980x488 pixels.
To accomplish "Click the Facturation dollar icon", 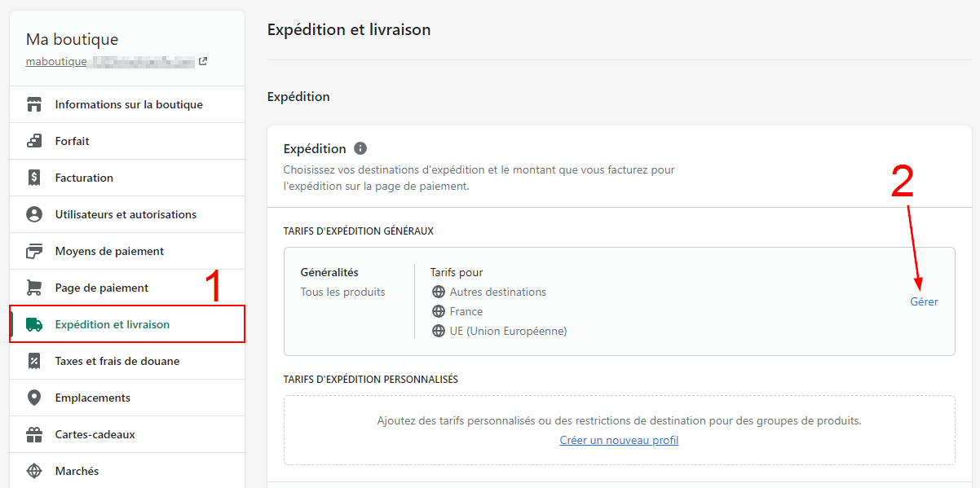I will [34, 178].
